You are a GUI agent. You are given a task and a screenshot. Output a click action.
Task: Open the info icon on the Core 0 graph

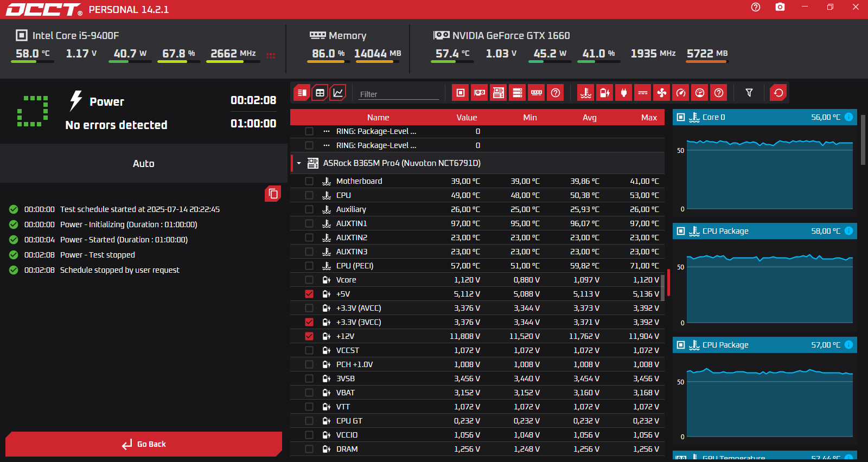[x=848, y=117]
